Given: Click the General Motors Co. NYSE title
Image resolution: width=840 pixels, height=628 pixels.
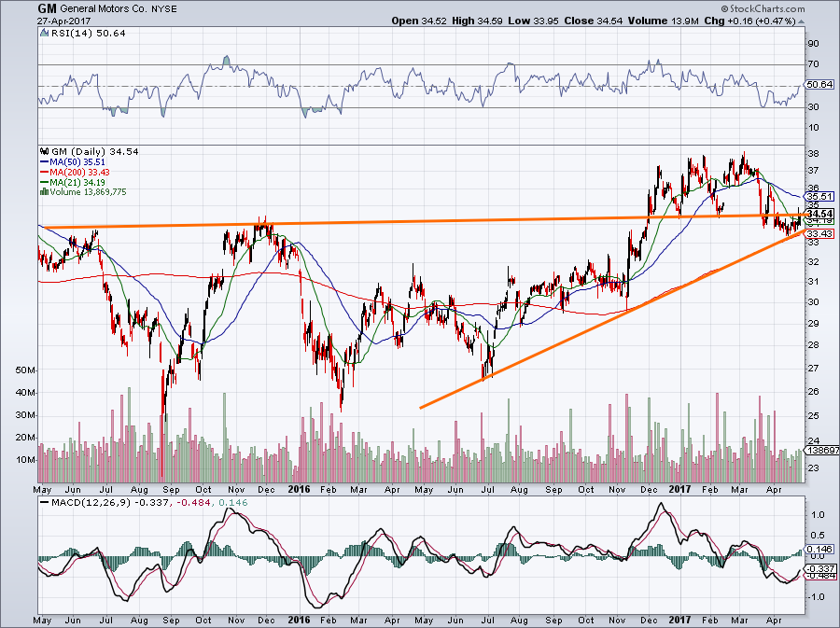Looking at the screenshot, I should [119, 9].
